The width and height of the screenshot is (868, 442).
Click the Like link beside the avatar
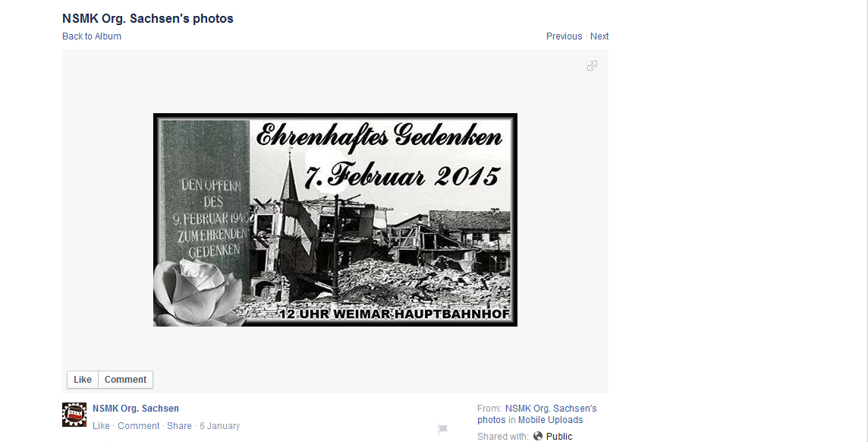tap(101, 426)
